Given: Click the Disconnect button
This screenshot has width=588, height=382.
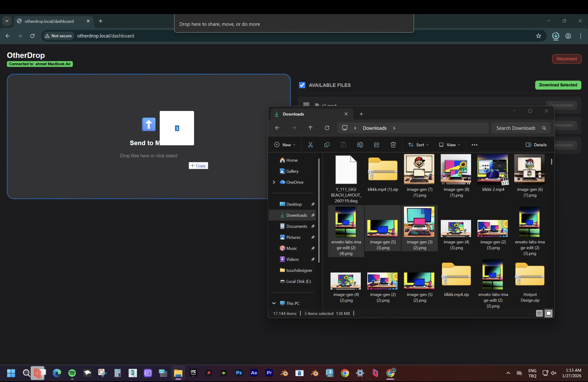Looking at the screenshot, I should (567, 59).
